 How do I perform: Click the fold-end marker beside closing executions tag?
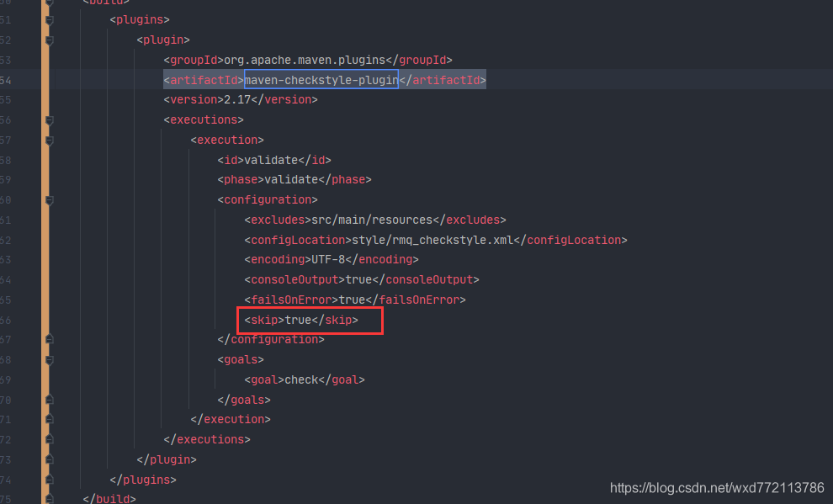coord(49,439)
